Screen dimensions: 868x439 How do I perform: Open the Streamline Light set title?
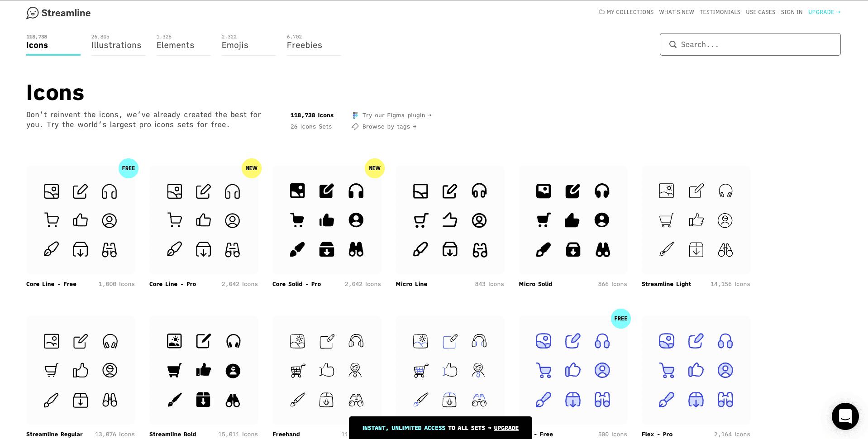point(666,284)
